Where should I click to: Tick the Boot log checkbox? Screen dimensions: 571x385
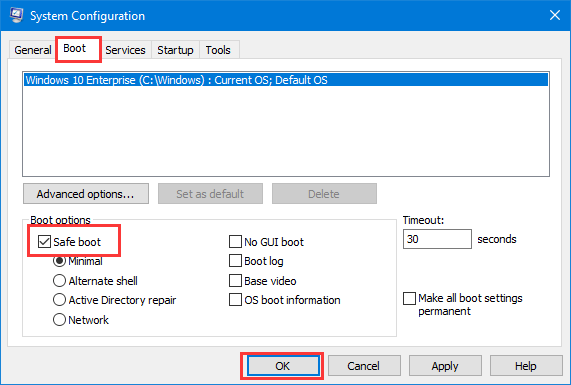(x=235, y=261)
